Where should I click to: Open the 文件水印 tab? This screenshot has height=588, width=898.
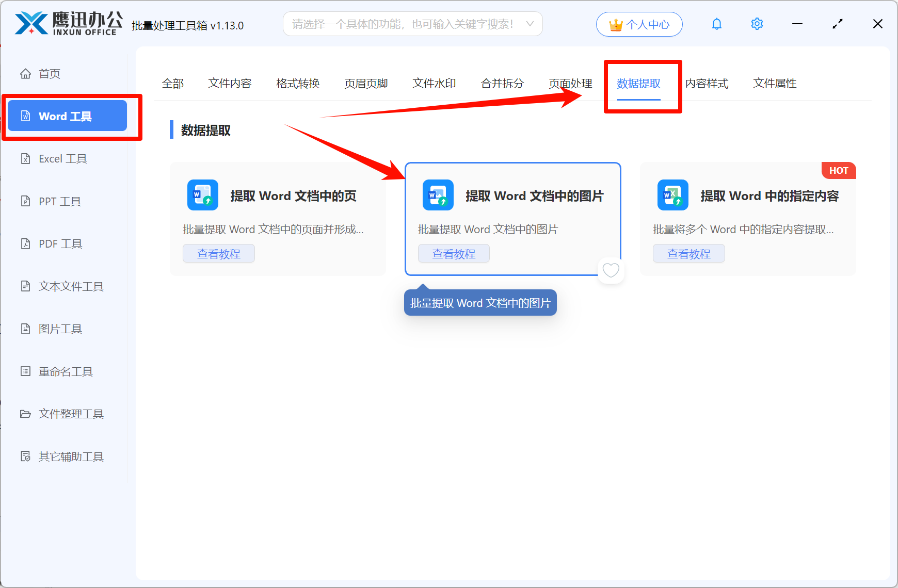tap(434, 83)
